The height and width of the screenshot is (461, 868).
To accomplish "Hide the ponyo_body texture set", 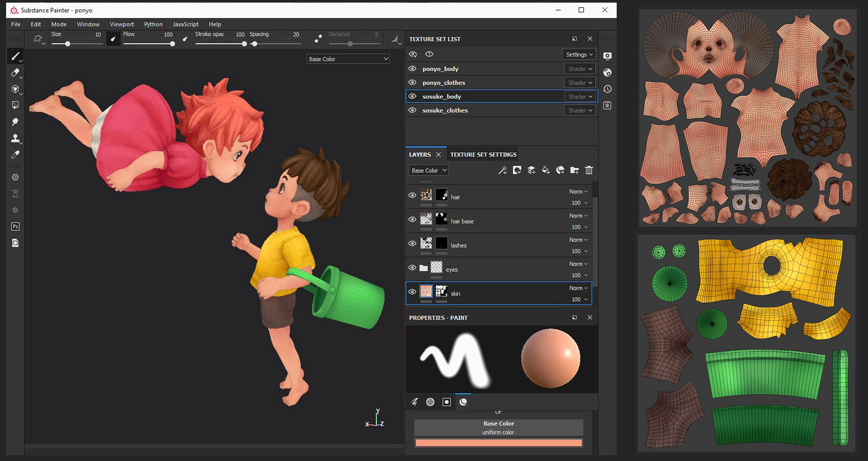I will tap(412, 69).
